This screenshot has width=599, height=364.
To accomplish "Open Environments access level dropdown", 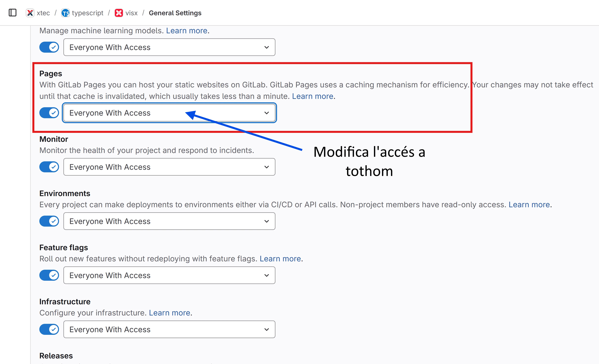I will coord(169,221).
